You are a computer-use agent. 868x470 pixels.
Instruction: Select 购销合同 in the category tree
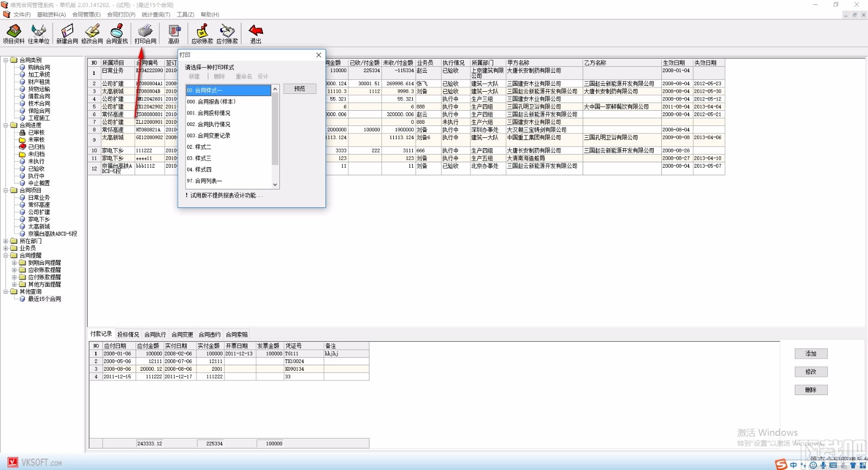39,67
